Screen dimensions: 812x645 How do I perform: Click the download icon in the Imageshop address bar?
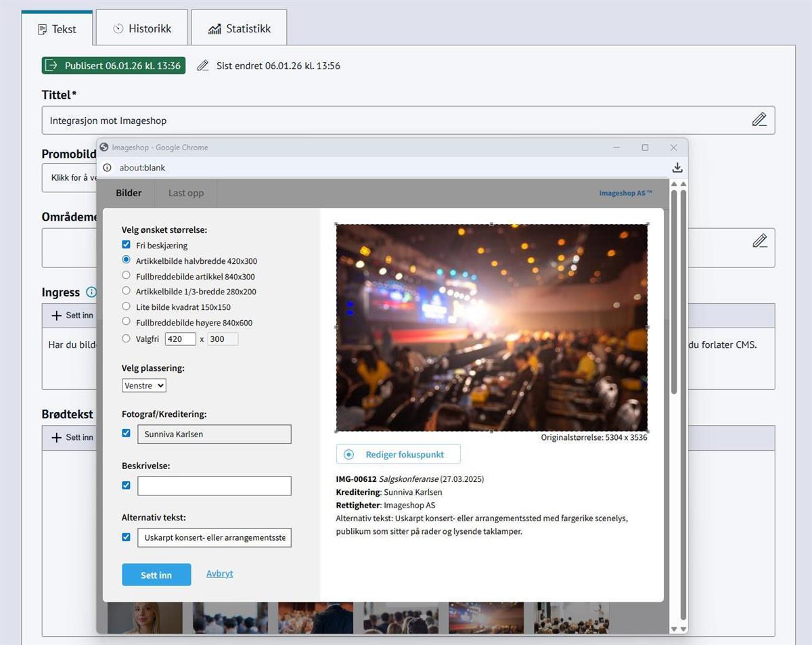[x=677, y=168]
